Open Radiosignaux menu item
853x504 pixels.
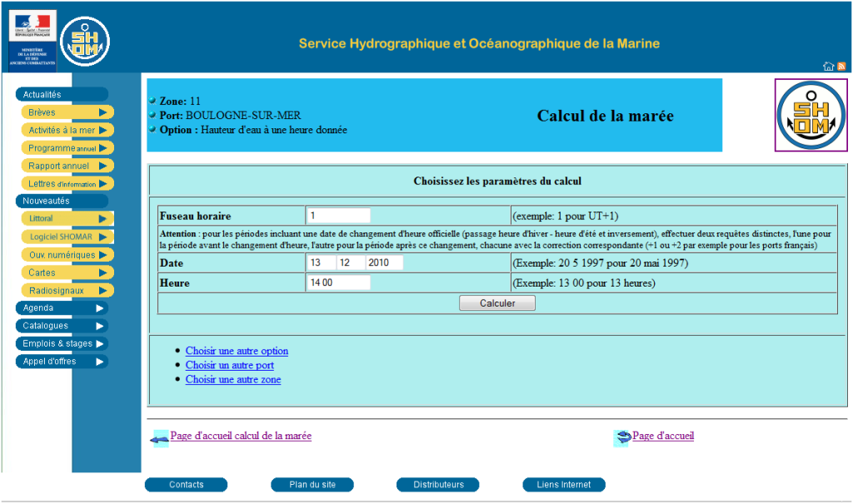(x=67, y=291)
